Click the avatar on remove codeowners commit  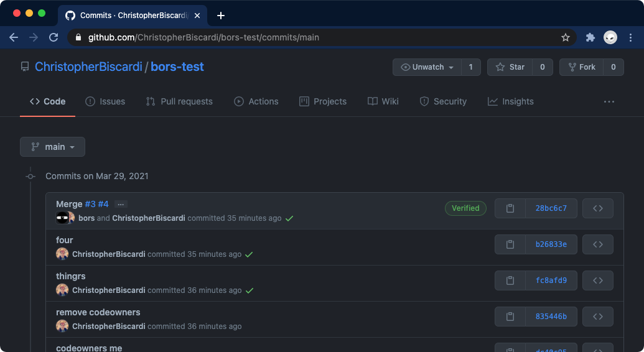(62, 326)
